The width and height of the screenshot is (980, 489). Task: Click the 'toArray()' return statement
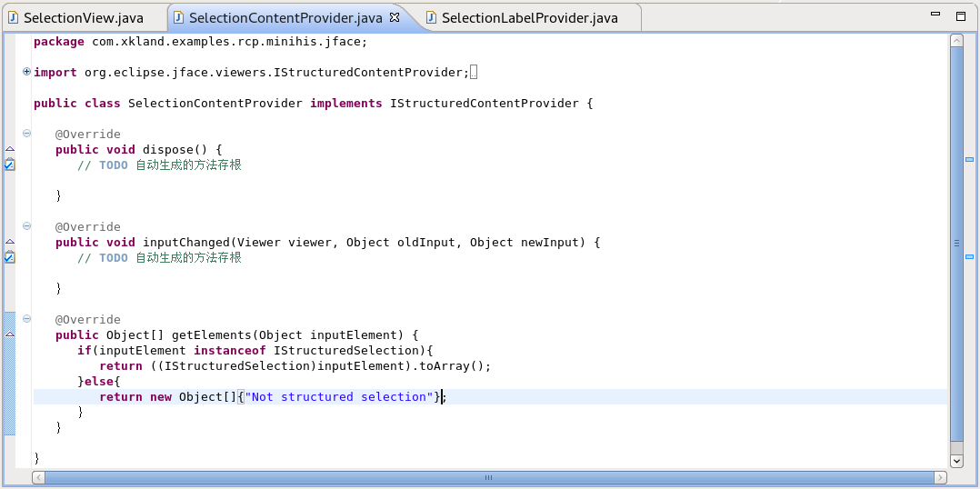[295, 366]
